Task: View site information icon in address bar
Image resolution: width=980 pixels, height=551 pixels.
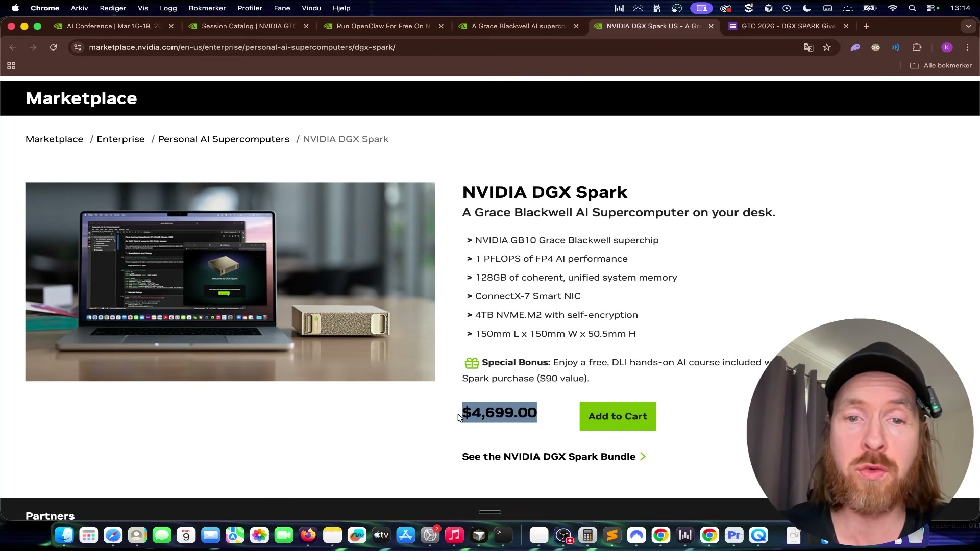Action: [78, 47]
